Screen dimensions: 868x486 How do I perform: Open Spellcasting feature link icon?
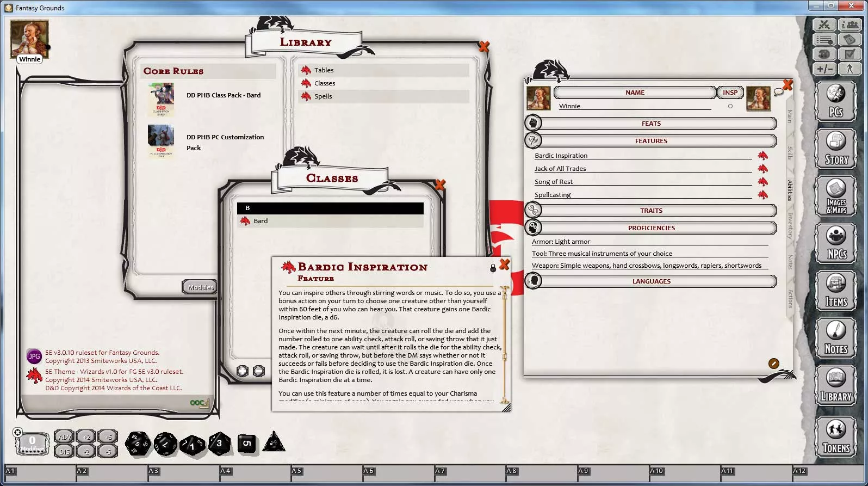pos(762,195)
